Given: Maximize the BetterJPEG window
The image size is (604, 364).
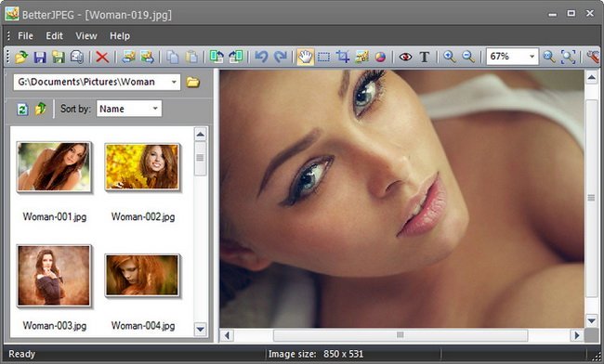Looking at the screenshot, I should pos(571,14).
